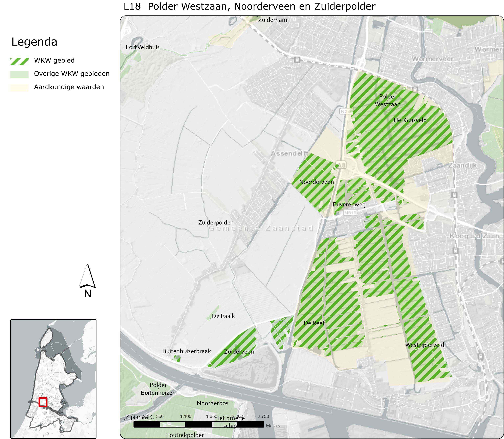Click the Noorderveen area label
Image resolution: width=504 pixels, height=439 pixels.
[316, 182]
